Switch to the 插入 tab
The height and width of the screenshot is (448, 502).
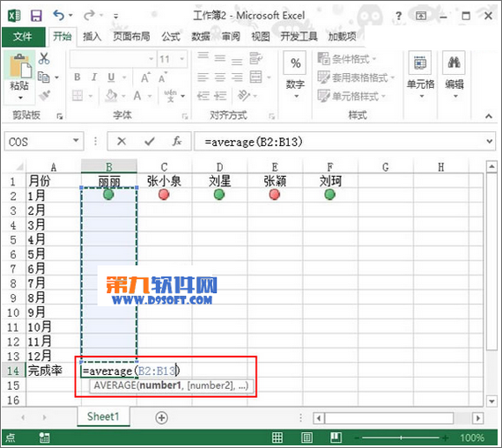click(92, 36)
